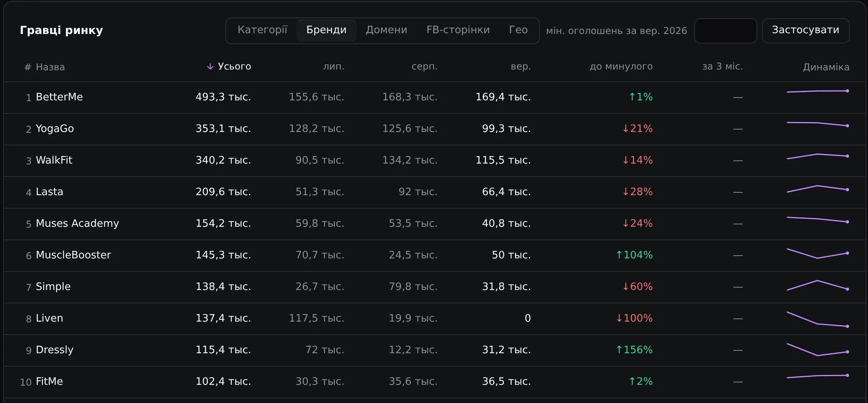Screen dimensions: 868x403
Task: Switch to the Категорії tab
Action: (262, 30)
